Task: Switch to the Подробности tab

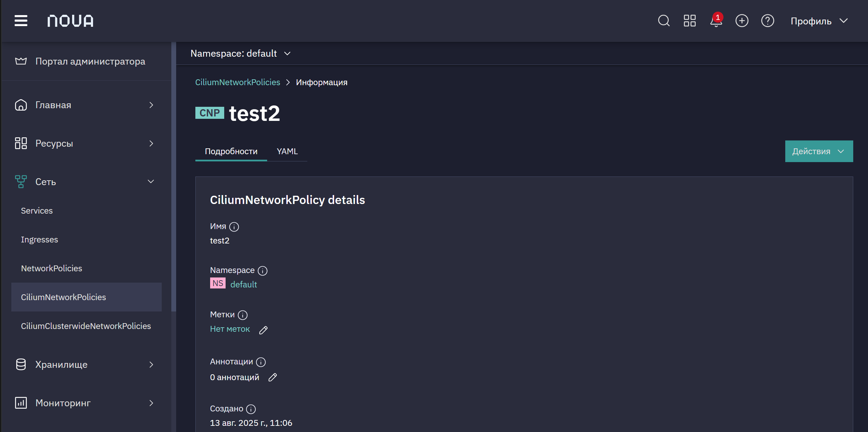Action: [231, 151]
